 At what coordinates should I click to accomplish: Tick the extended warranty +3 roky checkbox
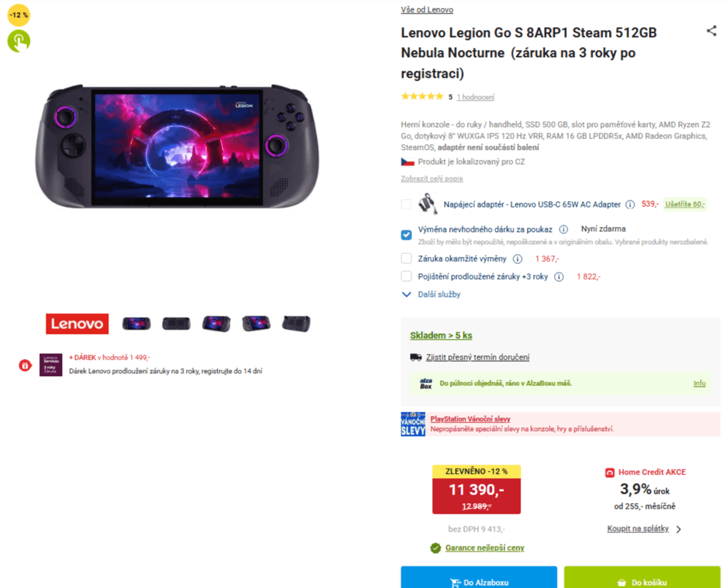pyautogui.click(x=406, y=277)
